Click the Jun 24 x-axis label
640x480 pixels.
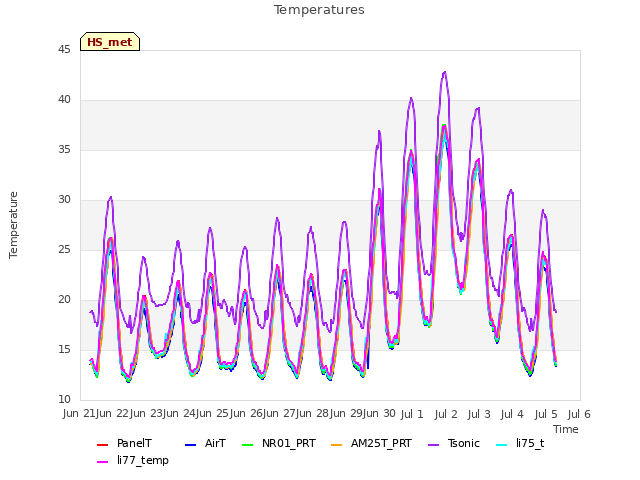(x=180, y=414)
